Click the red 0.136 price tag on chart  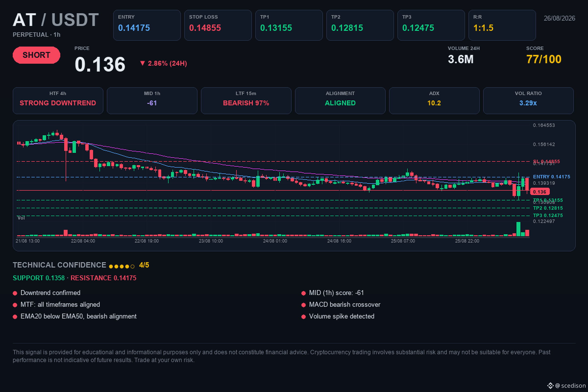pyautogui.click(x=539, y=192)
